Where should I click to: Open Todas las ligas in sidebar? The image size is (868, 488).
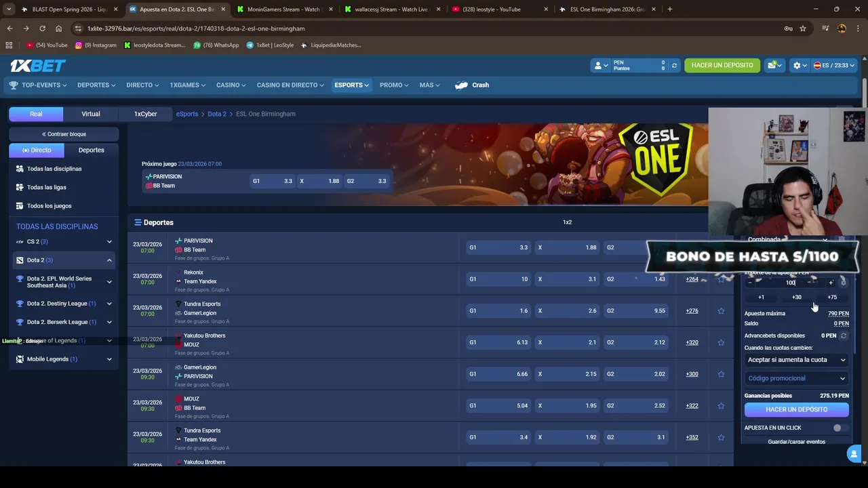pyautogui.click(x=47, y=187)
